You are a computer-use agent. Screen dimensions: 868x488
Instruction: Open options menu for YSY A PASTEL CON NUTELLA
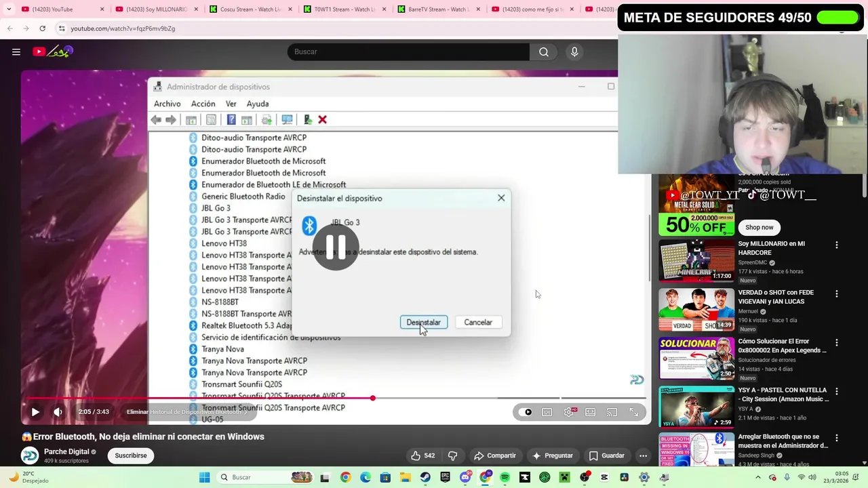836,391
